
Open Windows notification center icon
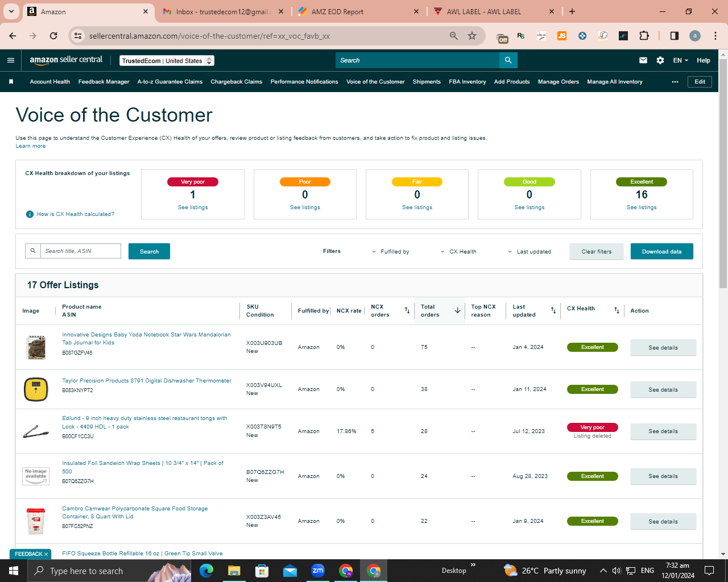tap(709, 571)
